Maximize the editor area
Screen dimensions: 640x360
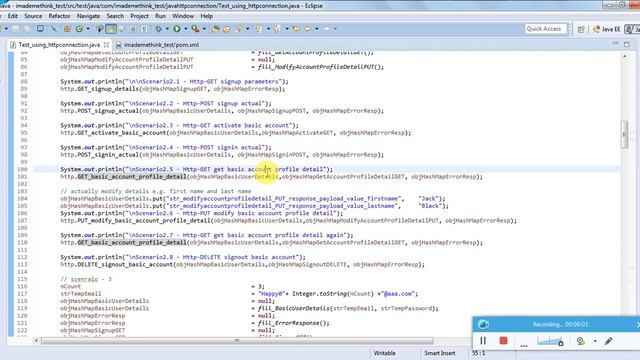point(627,44)
